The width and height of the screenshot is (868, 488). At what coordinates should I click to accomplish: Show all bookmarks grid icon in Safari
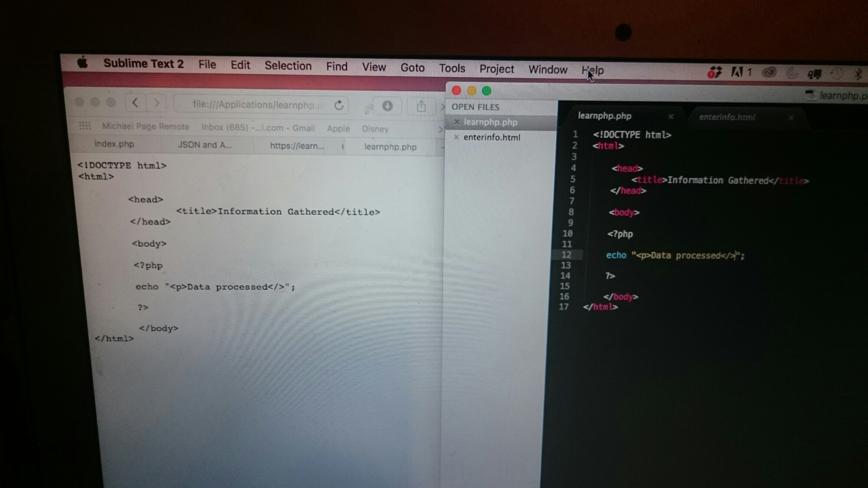click(x=85, y=126)
